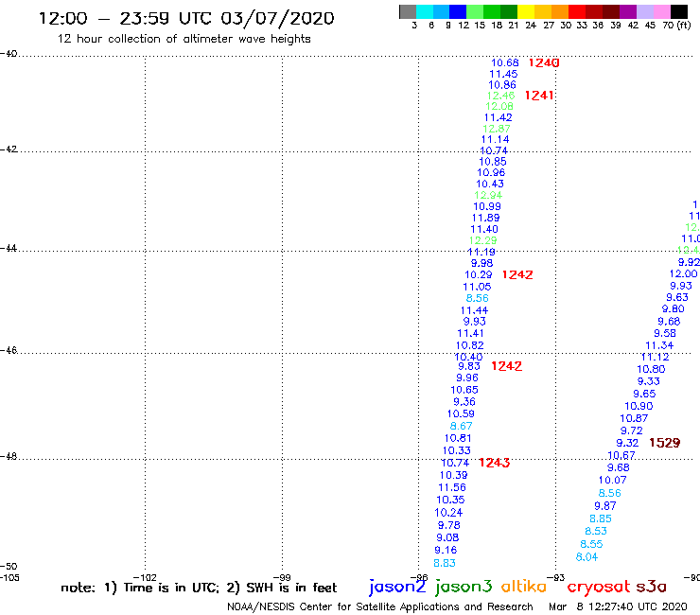Screen dimensions: 700x615
Task: Select the red cryosat legend label
Action: pos(598,588)
